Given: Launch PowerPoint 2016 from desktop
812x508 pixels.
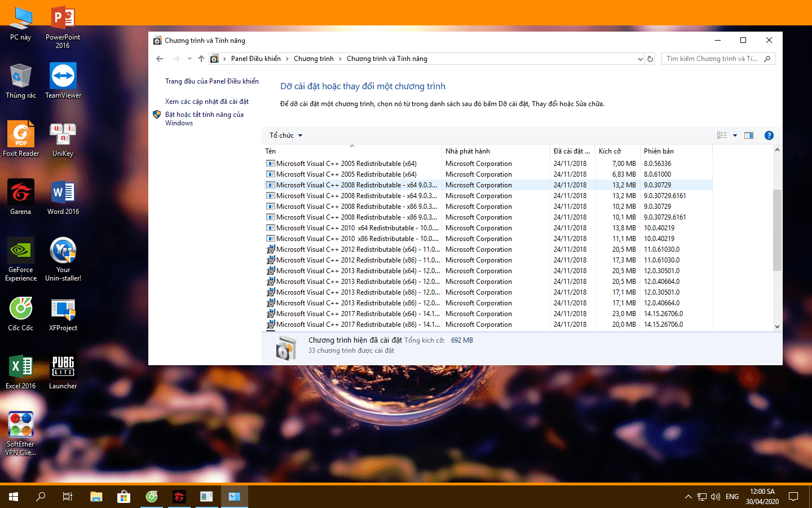Looking at the screenshot, I should (63, 28).
